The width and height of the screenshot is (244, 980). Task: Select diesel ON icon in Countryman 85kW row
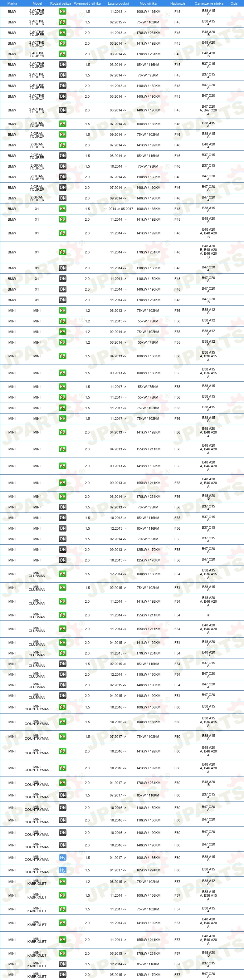coord(63,795)
